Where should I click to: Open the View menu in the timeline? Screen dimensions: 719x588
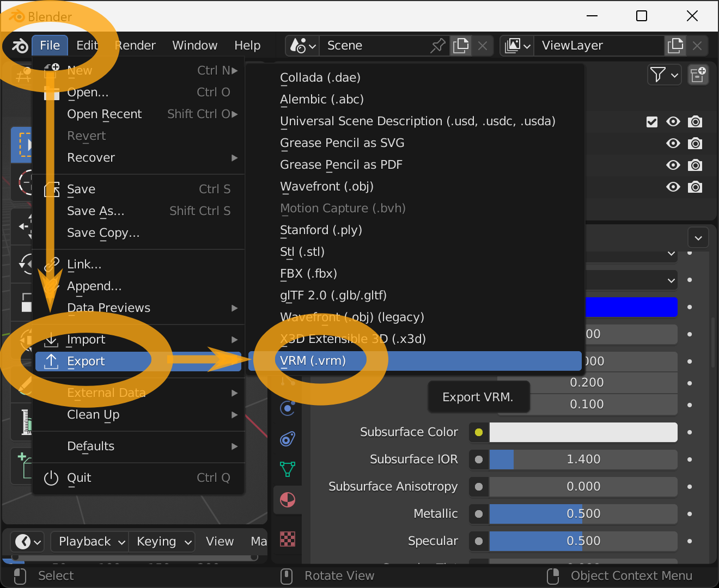220,542
